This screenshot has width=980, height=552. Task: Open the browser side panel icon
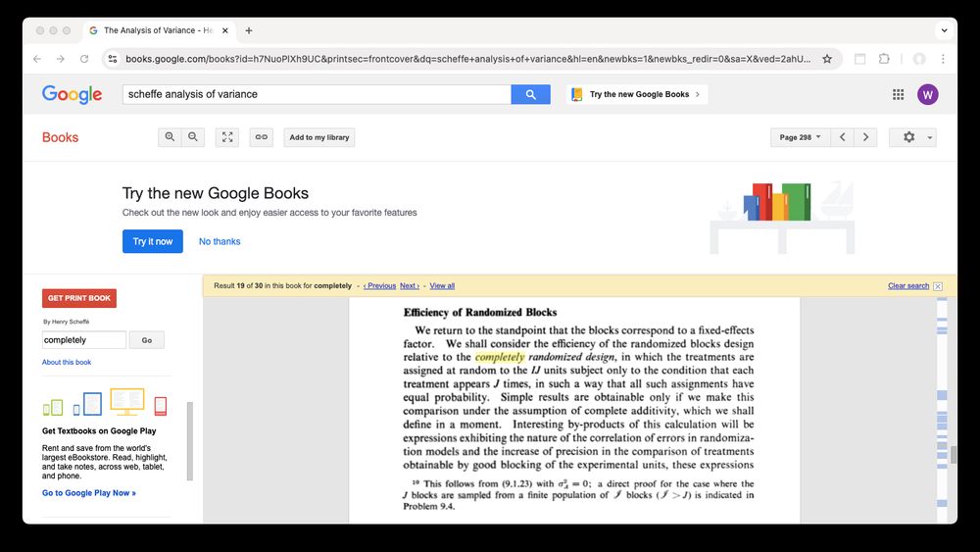tap(860, 59)
